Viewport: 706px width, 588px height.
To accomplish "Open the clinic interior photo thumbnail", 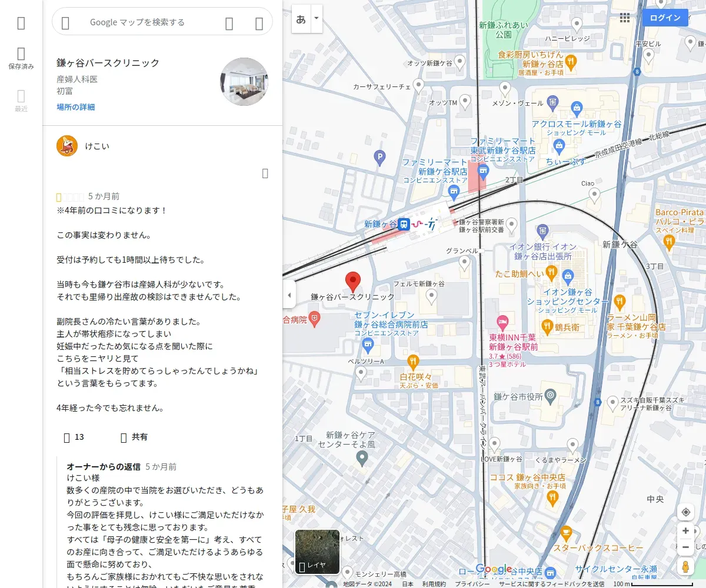I will point(244,82).
